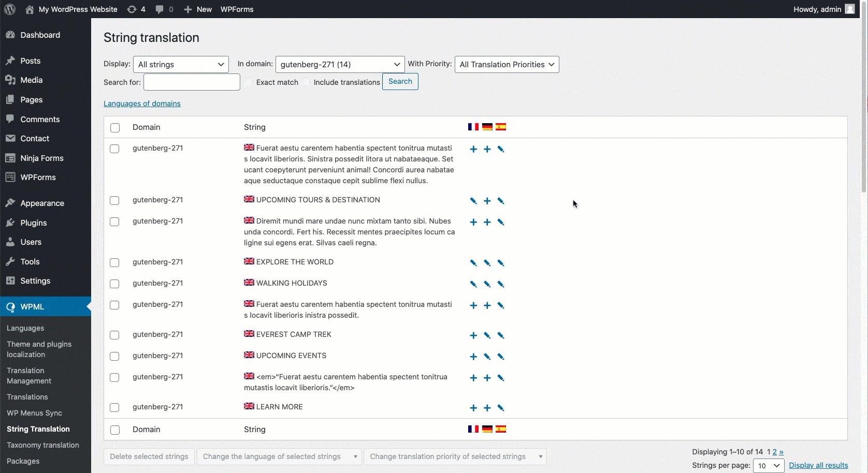Open Taxonomy translation submenu item
Screen dimensions: 868x473
tap(43, 445)
